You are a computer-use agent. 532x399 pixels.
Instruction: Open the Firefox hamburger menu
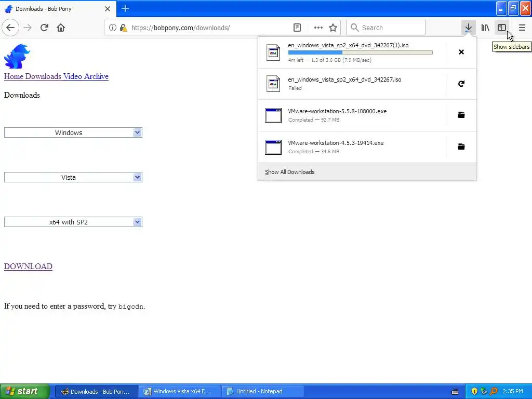[522, 28]
